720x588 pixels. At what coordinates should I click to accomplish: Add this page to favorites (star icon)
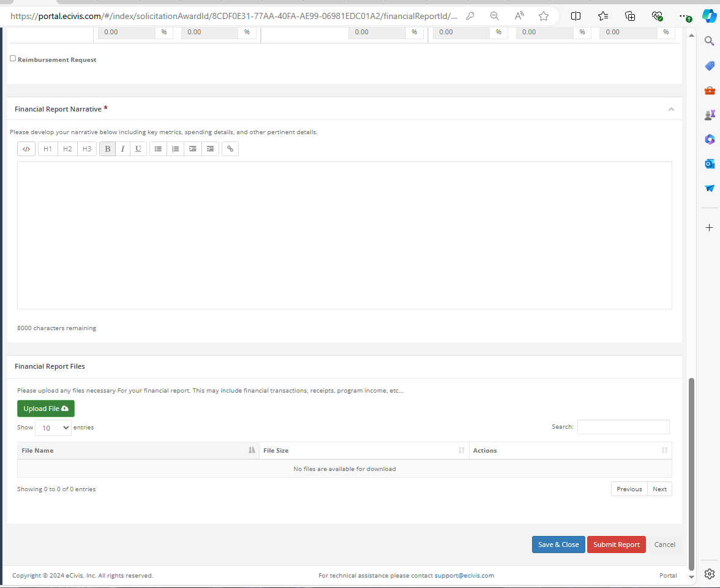[544, 16]
